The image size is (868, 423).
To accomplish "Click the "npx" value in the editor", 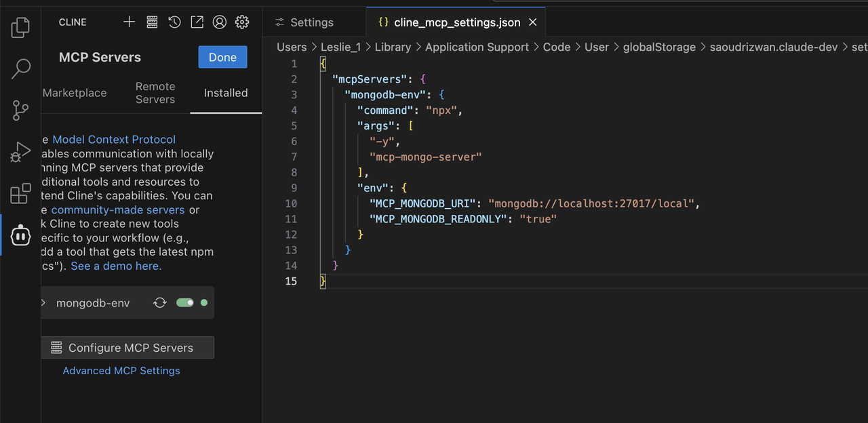I will (x=441, y=110).
